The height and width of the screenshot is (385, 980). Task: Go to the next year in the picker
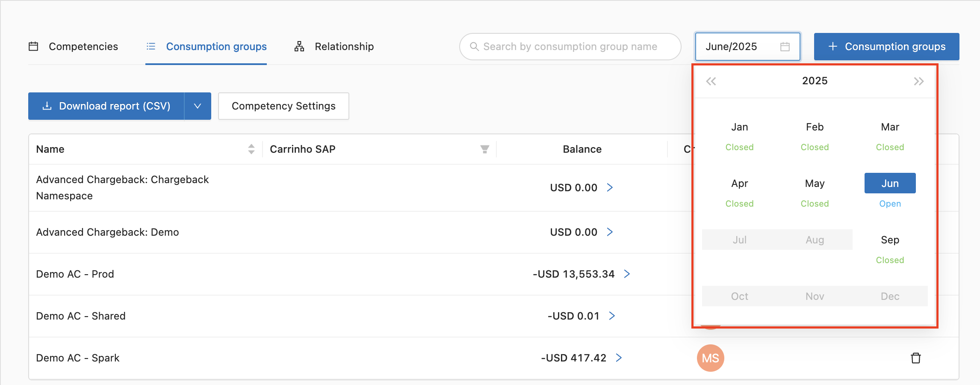tap(918, 81)
